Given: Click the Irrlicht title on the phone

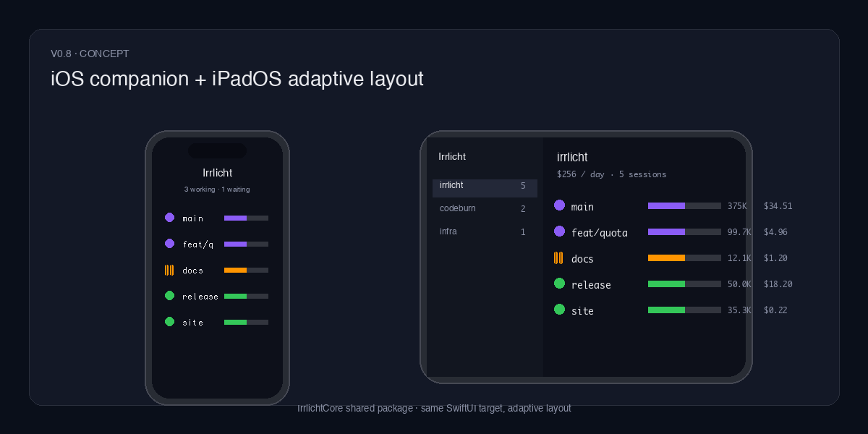Looking at the screenshot, I should tap(217, 172).
